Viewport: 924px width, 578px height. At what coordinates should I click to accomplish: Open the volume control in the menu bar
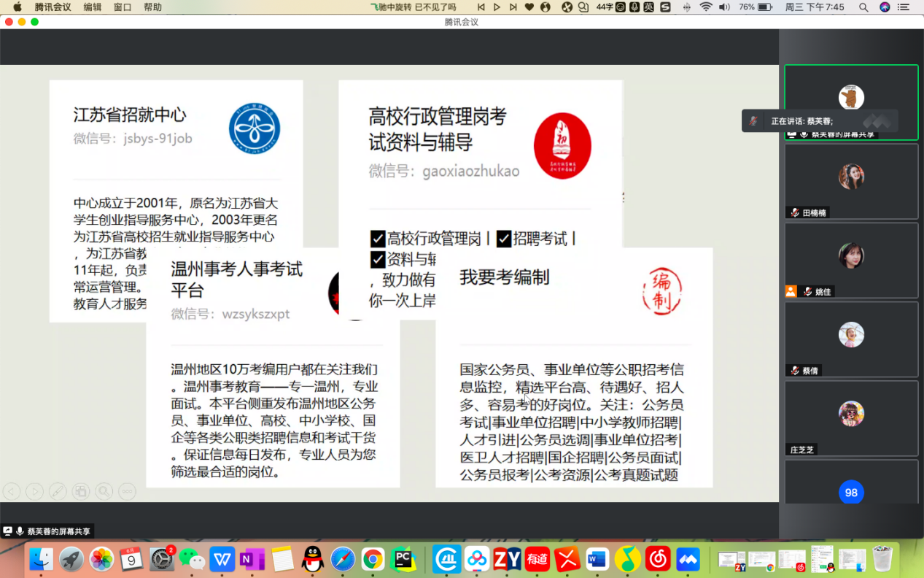point(724,7)
